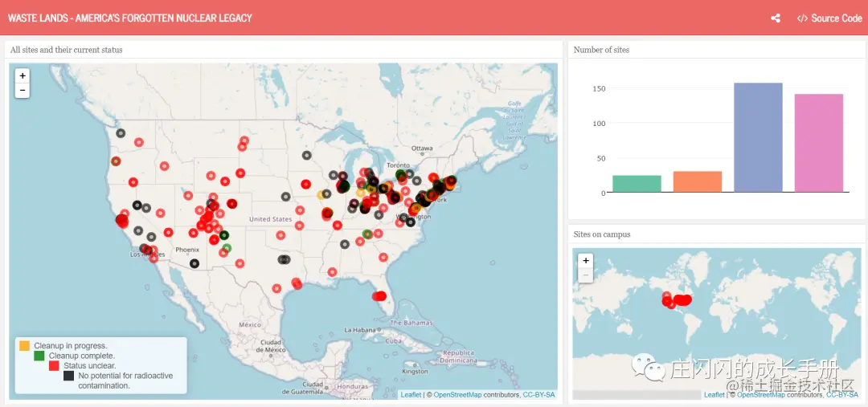The width and height of the screenshot is (868, 407).
Task: Click the 'United States' map label
Action: (x=270, y=219)
